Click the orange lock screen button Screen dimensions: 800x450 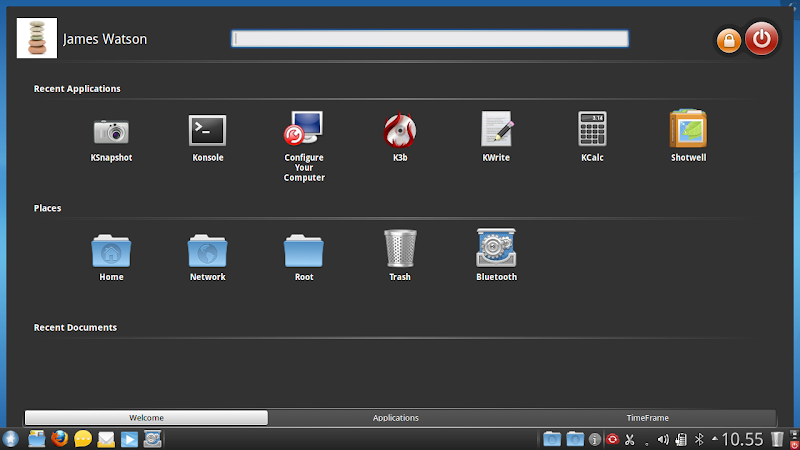point(729,40)
